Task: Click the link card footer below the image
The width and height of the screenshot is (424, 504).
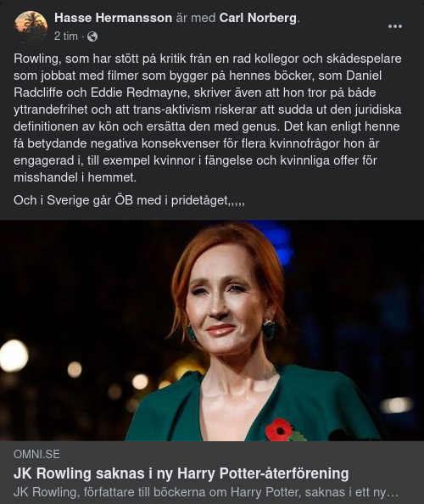Action: pyautogui.click(x=212, y=473)
